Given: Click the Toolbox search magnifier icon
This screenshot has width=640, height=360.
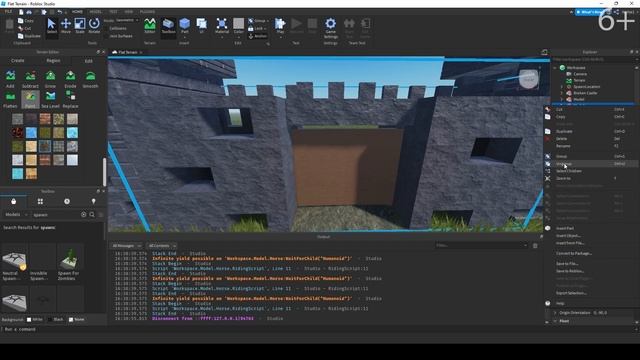Looking at the screenshot, I should [x=92, y=214].
